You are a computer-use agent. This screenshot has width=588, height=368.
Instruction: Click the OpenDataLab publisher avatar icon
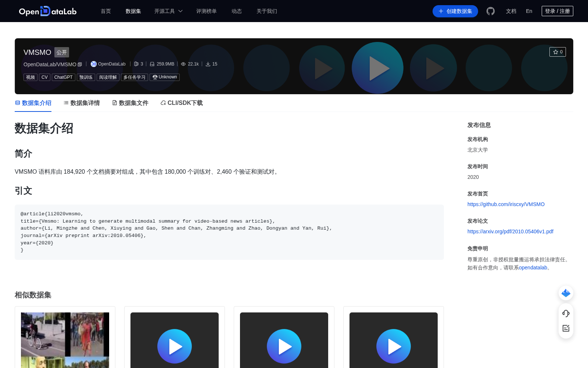coord(94,64)
